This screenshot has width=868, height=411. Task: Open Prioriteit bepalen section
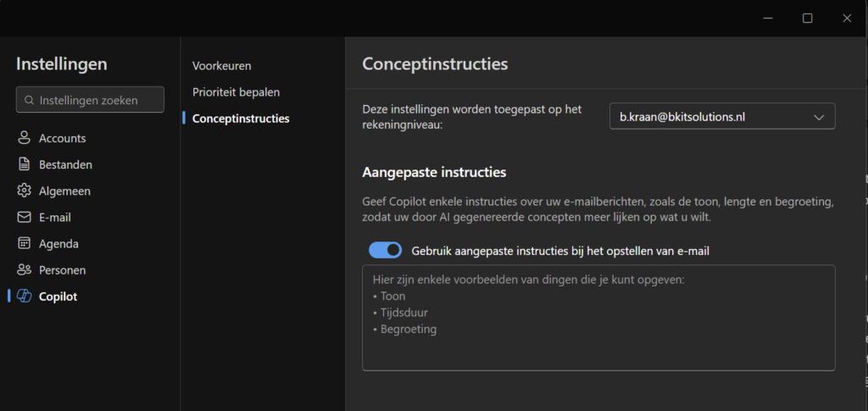(236, 92)
